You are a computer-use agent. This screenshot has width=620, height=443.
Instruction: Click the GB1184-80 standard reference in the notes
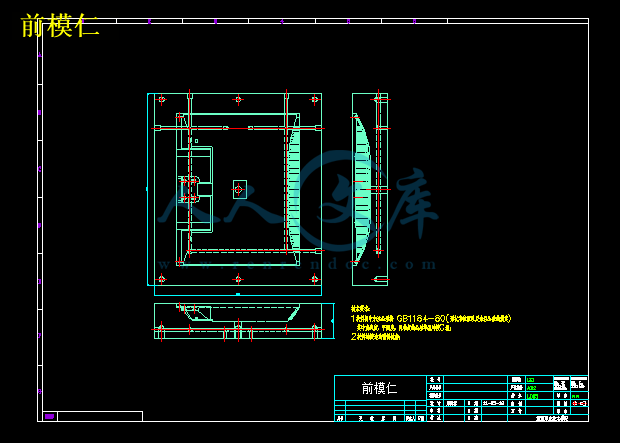point(421,318)
